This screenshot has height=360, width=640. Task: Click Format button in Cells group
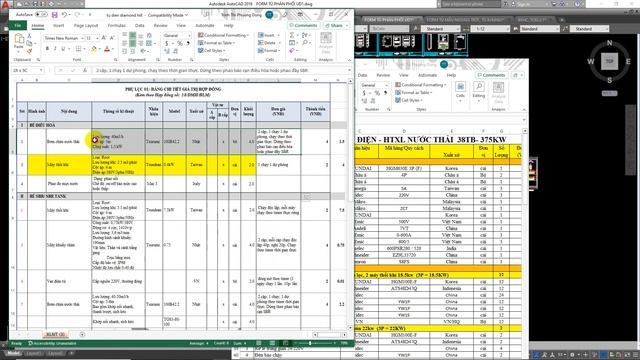coord(269,51)
